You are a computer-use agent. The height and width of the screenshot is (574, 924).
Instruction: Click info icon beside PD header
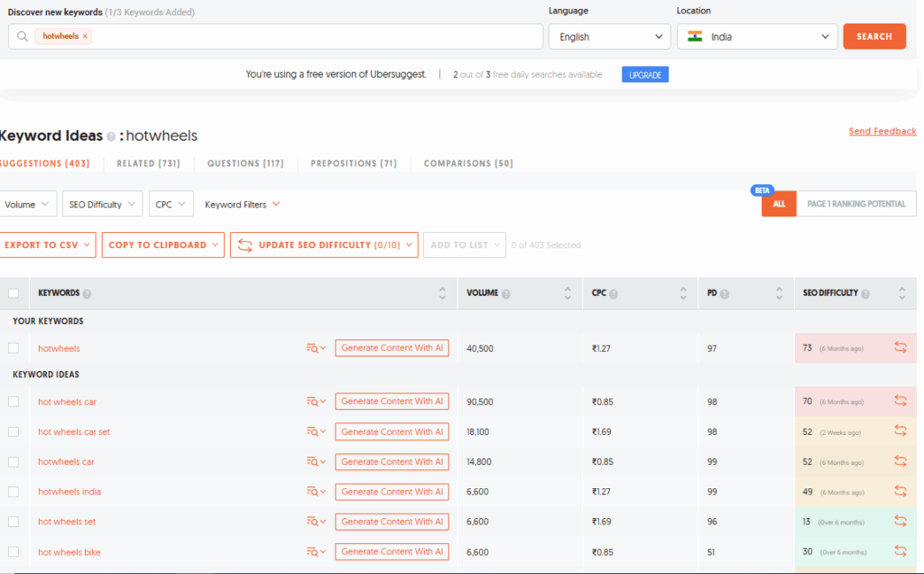coord(725,294)
